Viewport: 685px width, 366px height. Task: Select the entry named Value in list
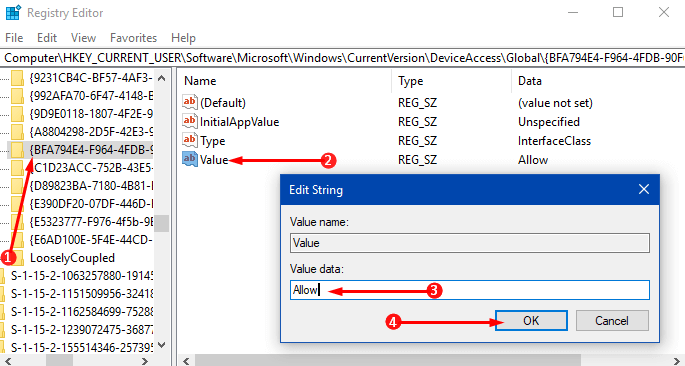pyautogui.click(x=214, y=160)
